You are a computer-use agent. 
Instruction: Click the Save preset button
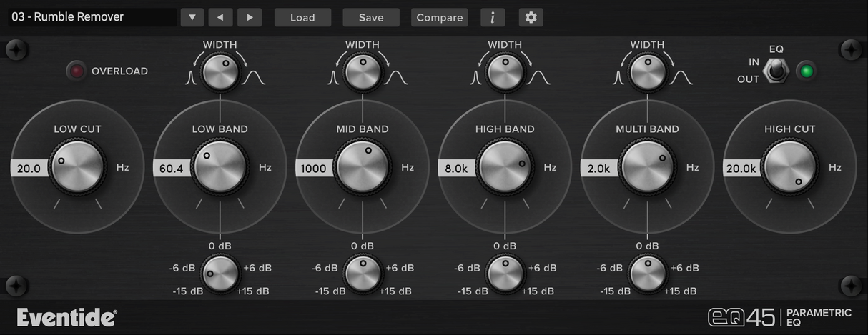371,17
